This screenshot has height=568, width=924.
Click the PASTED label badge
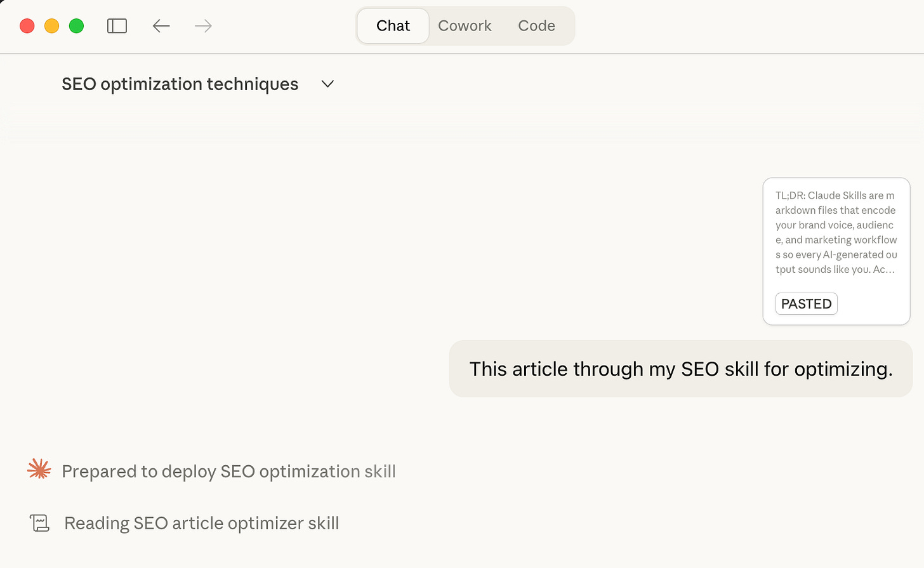point(806,304)
